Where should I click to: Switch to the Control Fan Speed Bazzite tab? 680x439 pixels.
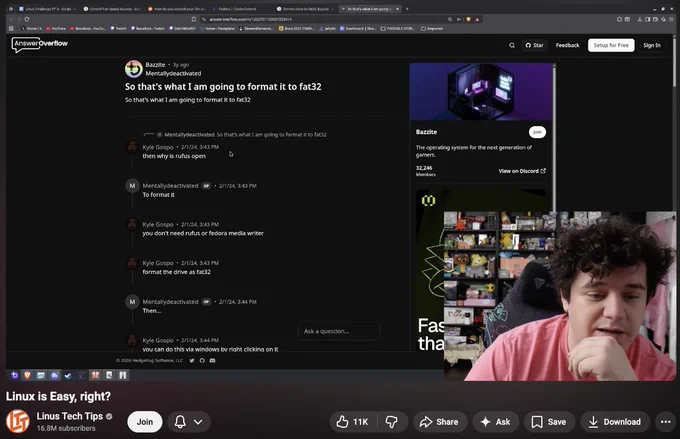pyautogui.click(x=112, y=9)
